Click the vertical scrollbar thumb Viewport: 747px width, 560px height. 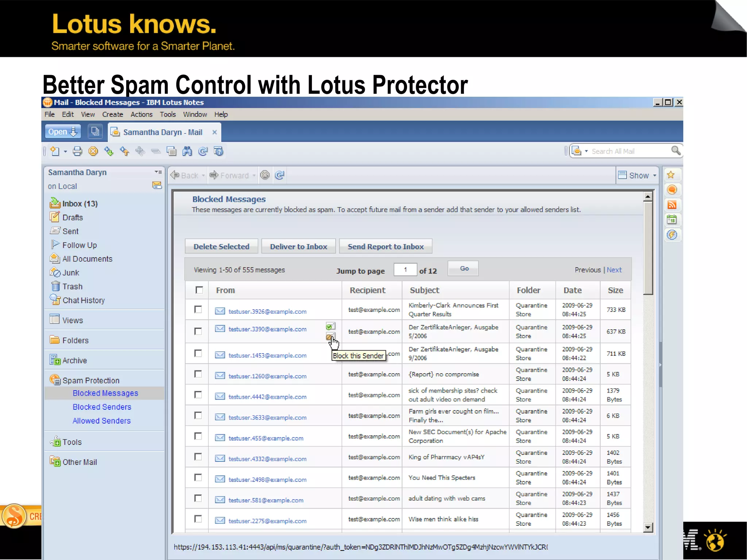tap(648, 248)
